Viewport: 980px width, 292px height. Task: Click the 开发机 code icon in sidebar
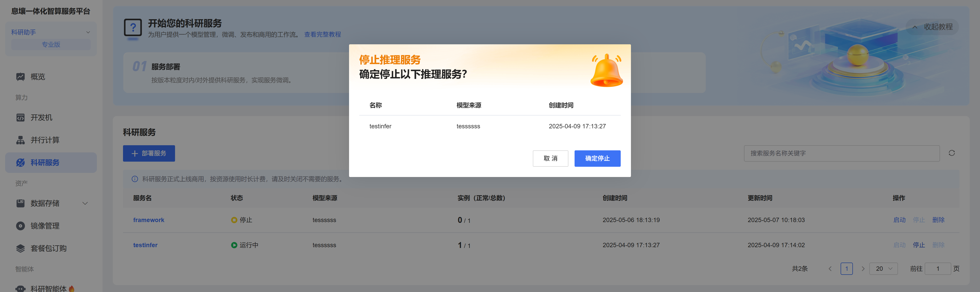pos(20,118)
